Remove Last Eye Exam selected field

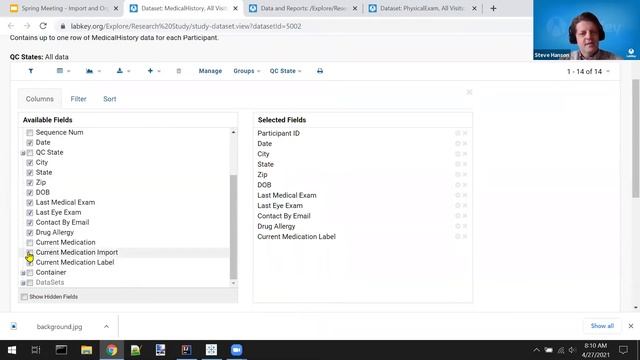pos(465,206)
